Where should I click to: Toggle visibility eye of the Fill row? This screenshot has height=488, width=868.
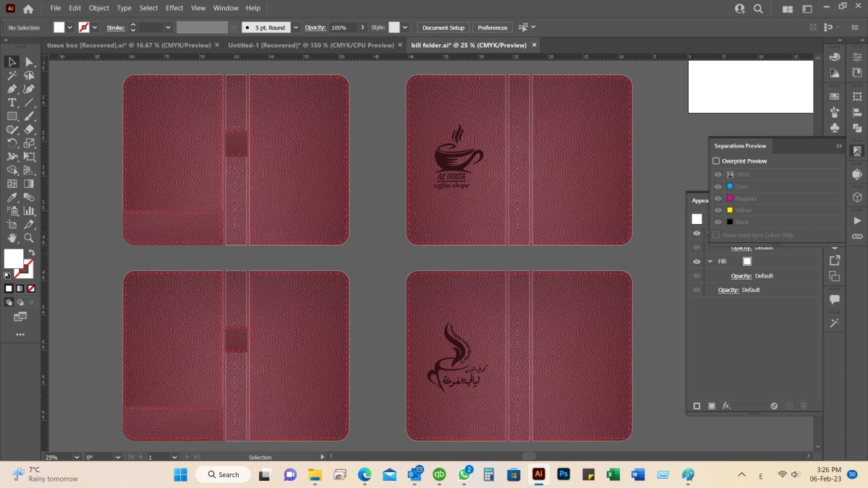coord(697,262)
